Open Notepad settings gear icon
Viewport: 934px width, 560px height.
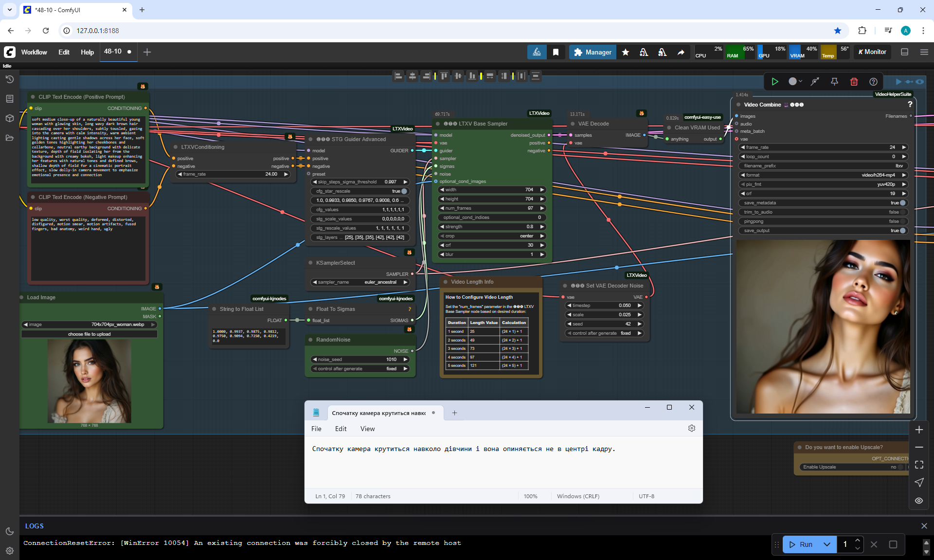pos(691,428)
